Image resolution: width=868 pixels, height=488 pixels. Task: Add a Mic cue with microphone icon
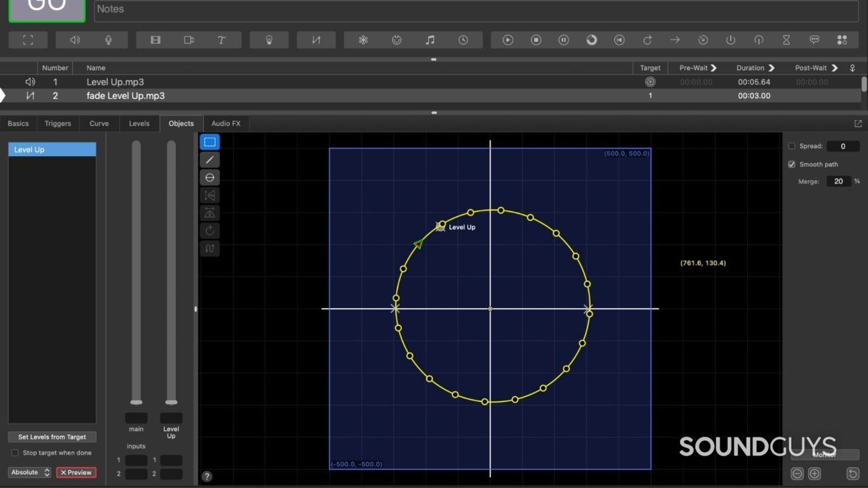tap(109, 40)
